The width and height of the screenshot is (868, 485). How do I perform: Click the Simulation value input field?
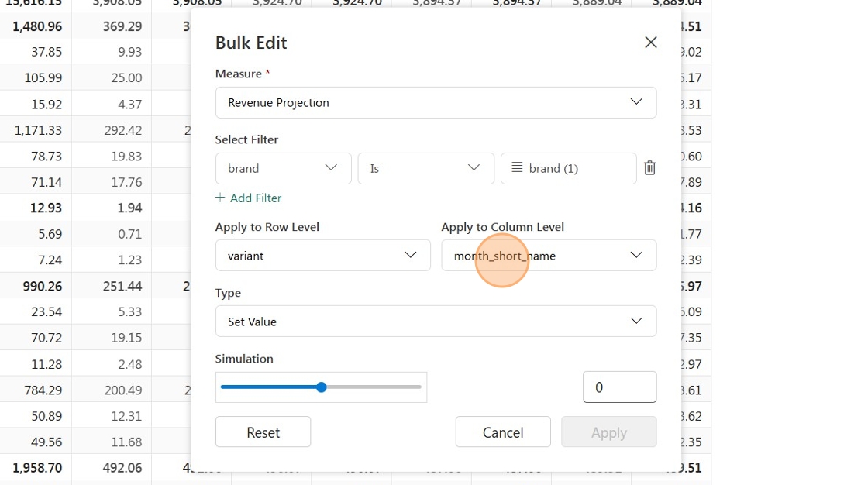point(619,387)
